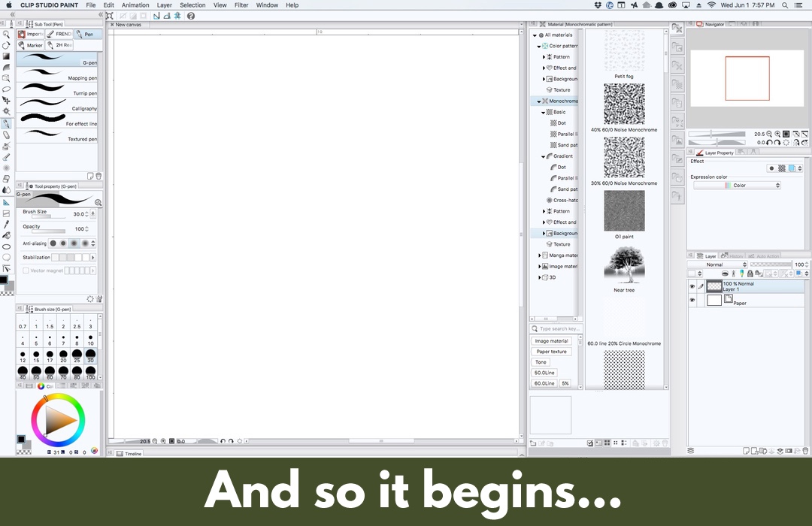Screen dimensions: 812x526
Task: Click Navigator rotate left icon
Action: [769, 142]
